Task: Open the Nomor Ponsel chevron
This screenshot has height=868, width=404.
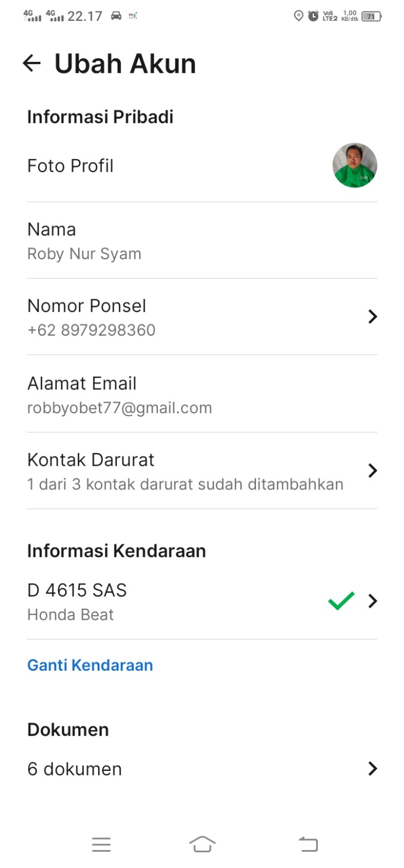Action: (373, 317)
